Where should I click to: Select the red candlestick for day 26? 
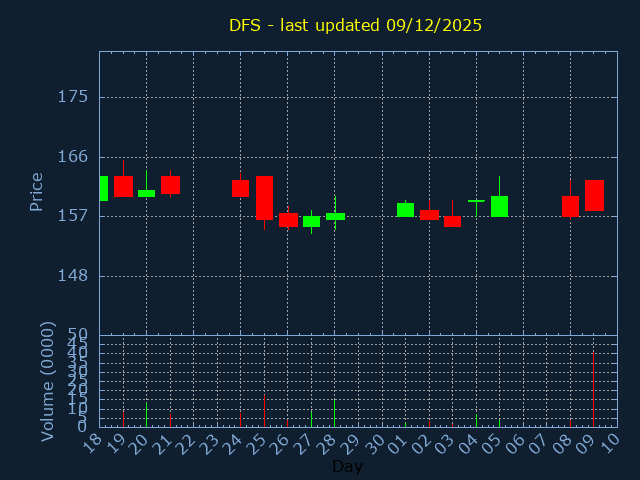pyautogui.click(x=288, y=220)
